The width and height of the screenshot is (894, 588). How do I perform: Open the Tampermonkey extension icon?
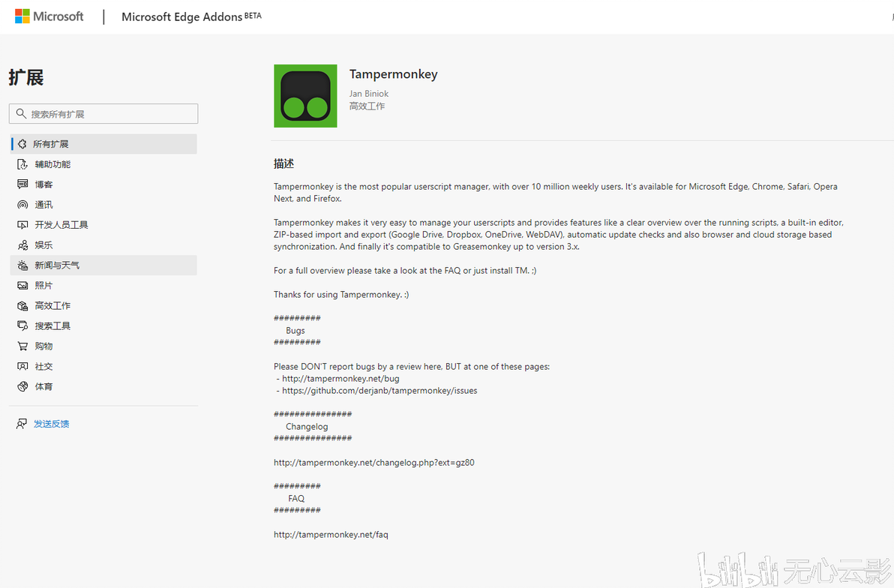(x=305, y=96)
